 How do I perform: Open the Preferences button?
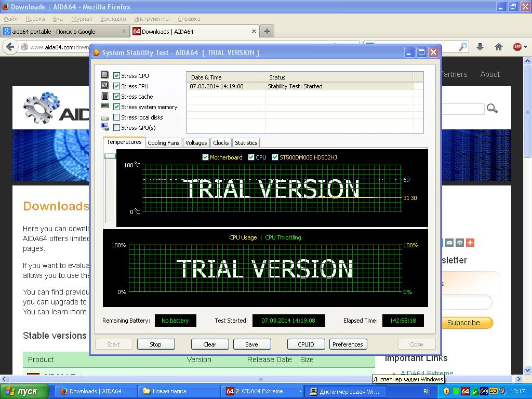coord(348,344)
